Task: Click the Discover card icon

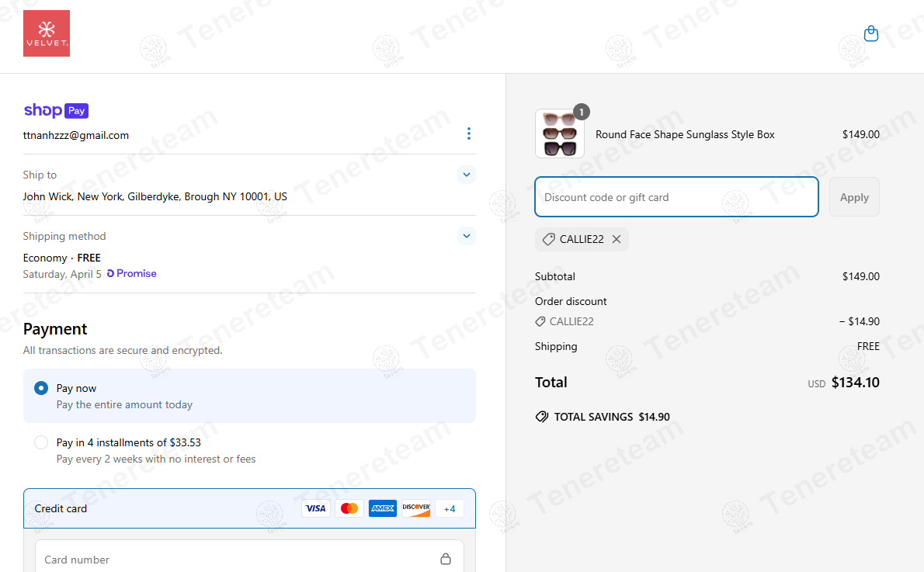Action: click(416, 508)
